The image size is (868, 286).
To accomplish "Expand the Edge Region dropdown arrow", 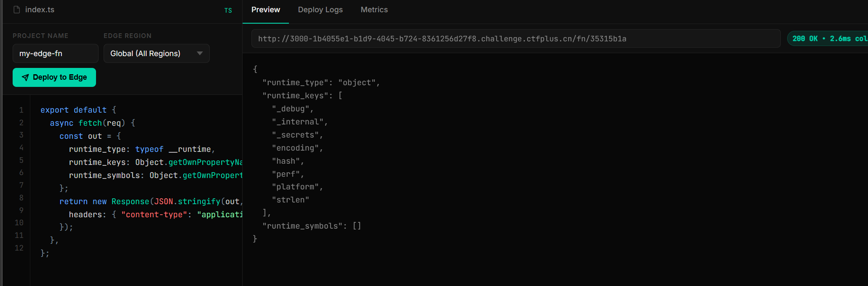I will pyautogui.click(x=200, y=54).
